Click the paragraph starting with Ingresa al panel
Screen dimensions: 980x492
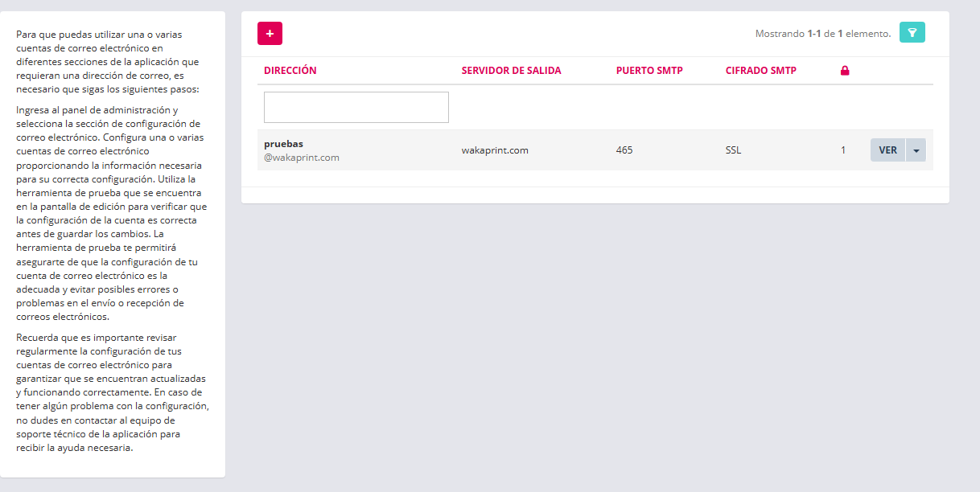coord(112,213)
